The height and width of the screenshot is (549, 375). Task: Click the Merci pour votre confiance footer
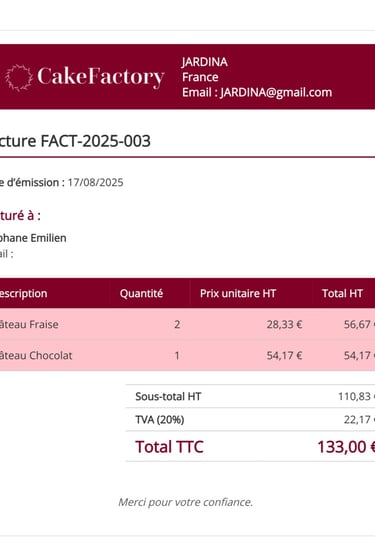coord(185,502)
